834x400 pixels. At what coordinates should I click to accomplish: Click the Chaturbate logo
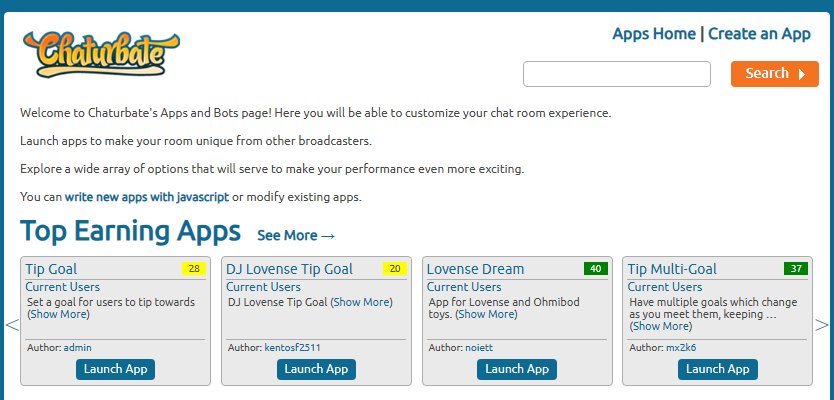coord(101,54)
